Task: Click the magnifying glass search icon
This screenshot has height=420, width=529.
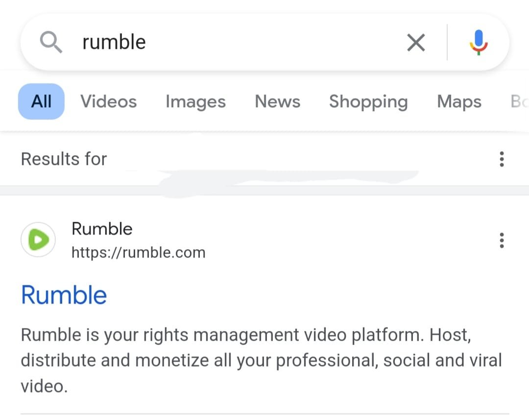Action: (51, 42)
